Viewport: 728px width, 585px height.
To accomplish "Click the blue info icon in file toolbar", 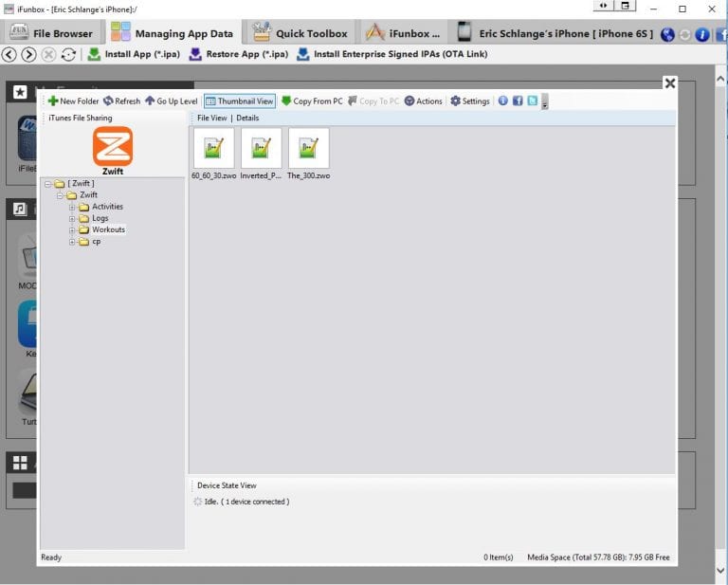I will click(x=502, y=101).
